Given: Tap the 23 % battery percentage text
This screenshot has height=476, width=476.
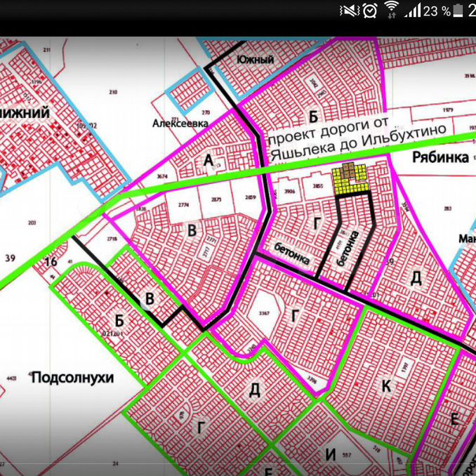Looking at the screenshot, I should click(437, 11).
